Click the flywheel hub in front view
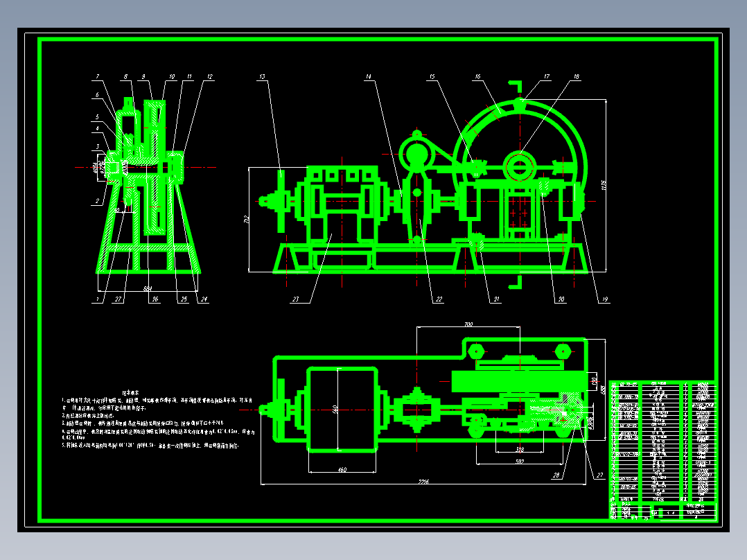This screenshot has height=560, width=747. click(519, 167)
